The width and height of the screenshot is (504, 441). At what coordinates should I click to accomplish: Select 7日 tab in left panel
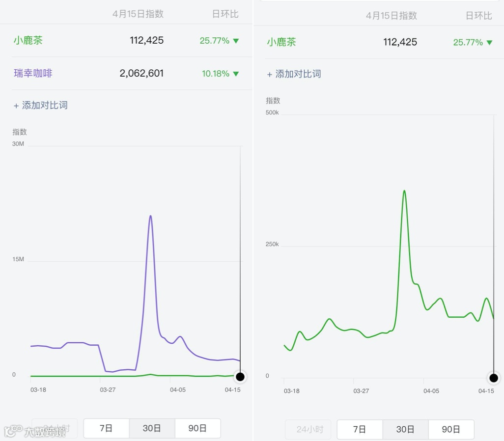(107, 428)
